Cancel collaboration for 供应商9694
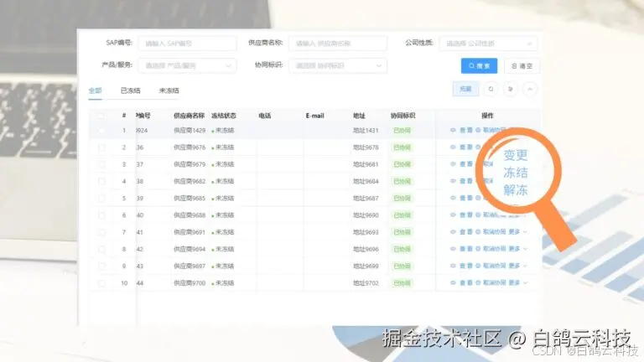644x362 pixels. pyautogui.click(x=491, y=249)
